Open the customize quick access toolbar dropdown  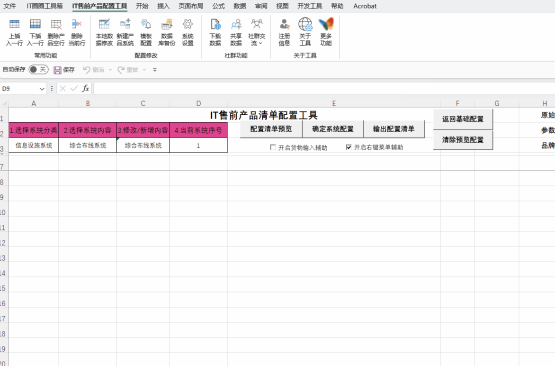(x=155, y=70)
